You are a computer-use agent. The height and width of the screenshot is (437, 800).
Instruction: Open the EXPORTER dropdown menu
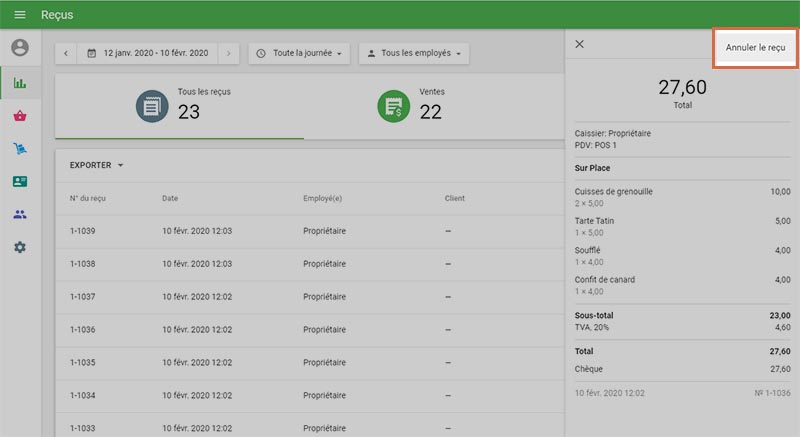(x=97, y=165)
